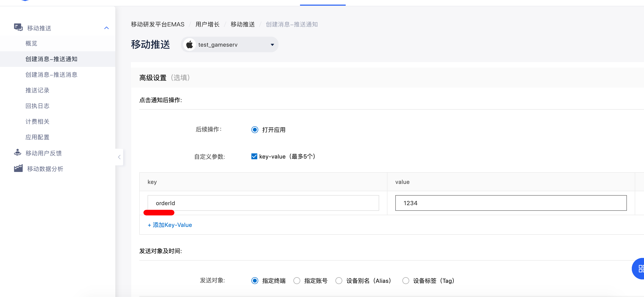Select 创建消息–推送消息 in the sidebar

[x=51, y=75]
